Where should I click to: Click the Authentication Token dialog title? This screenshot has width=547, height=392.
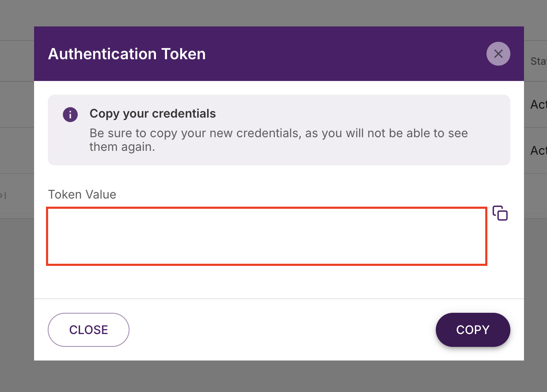coord(127,54)
